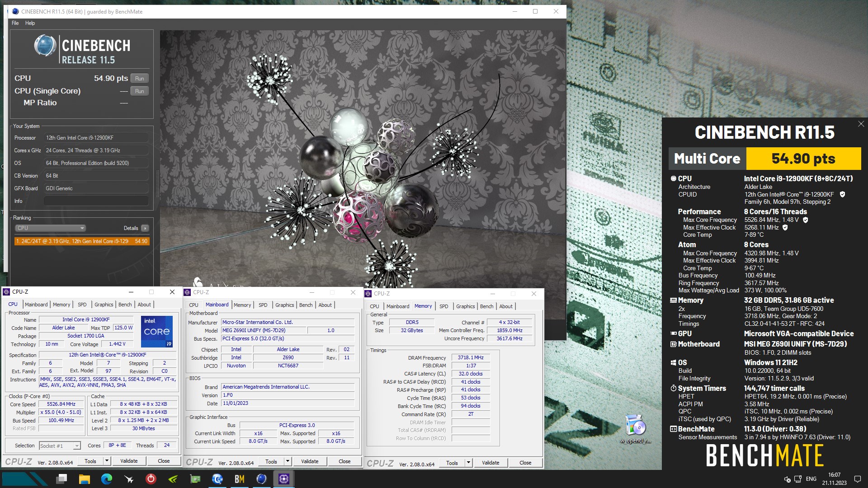The width and height of the screenshot is (868, 488).
Task: Switch to the blue sphere Cinebench taskbar icon
Action: coord(261,479)
